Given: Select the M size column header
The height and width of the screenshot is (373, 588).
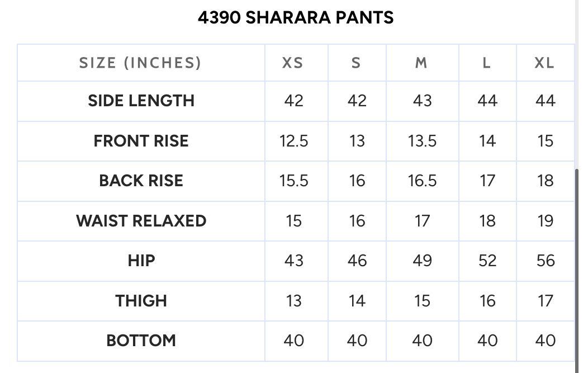Looking at the screenshot, I should pyautogui.click(x=422, y=63).
